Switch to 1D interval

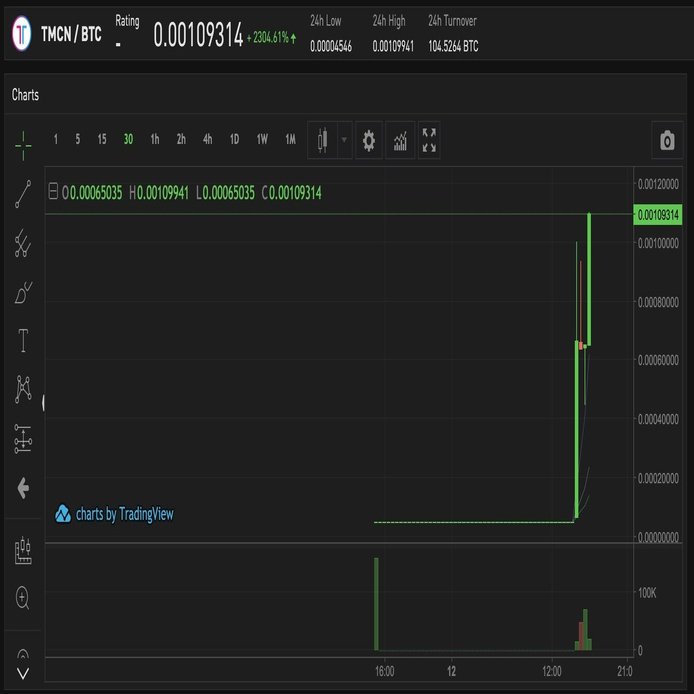pos(234,139)
